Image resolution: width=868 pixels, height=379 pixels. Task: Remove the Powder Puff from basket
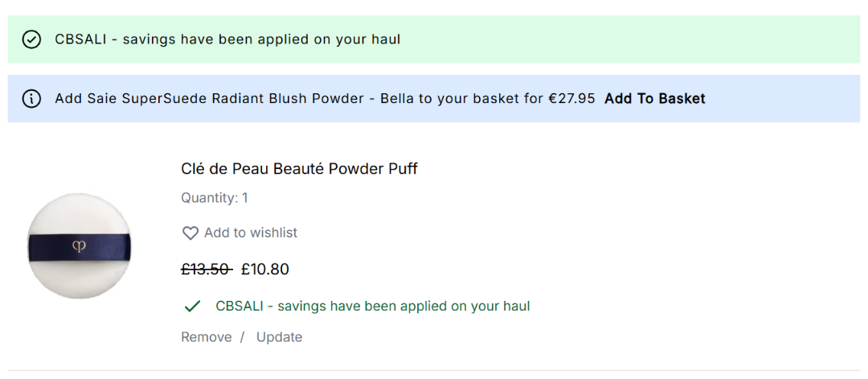206,337
